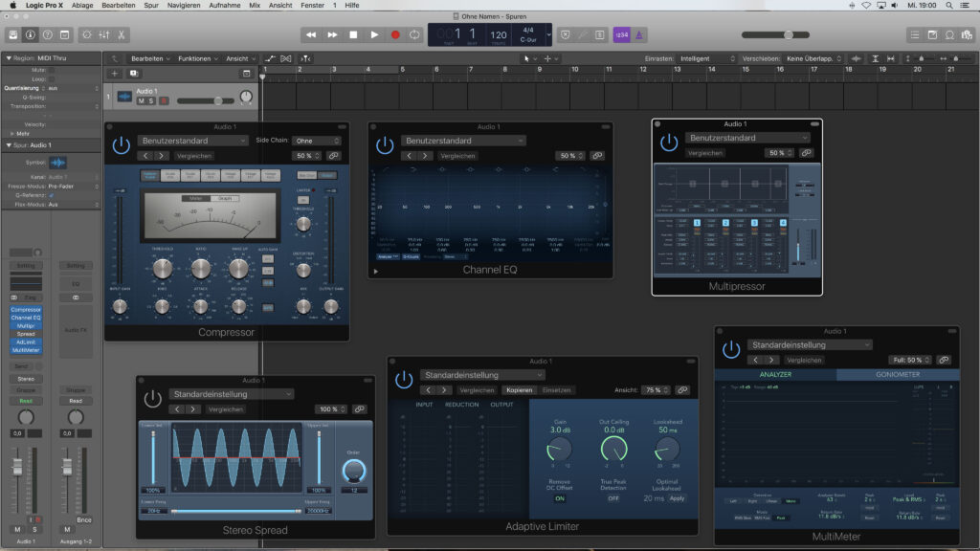Toggle the MultiMeter power button

[x=730, y=349]
